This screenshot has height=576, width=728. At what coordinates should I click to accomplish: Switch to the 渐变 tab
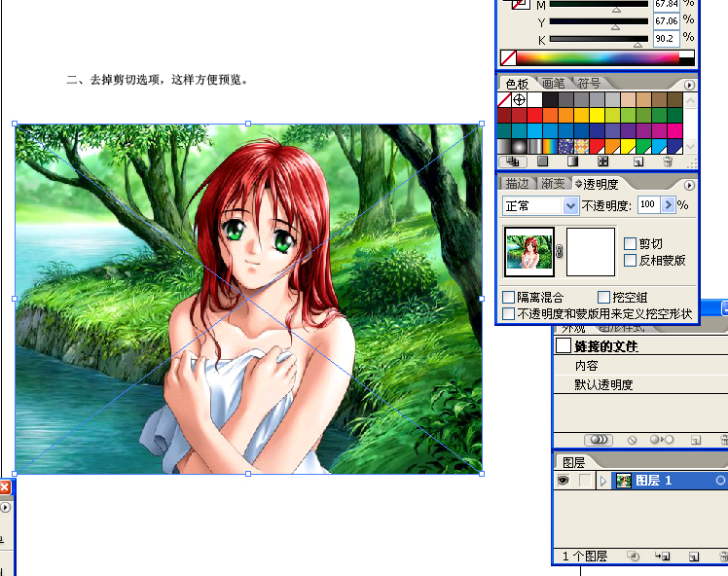(553, 184)
